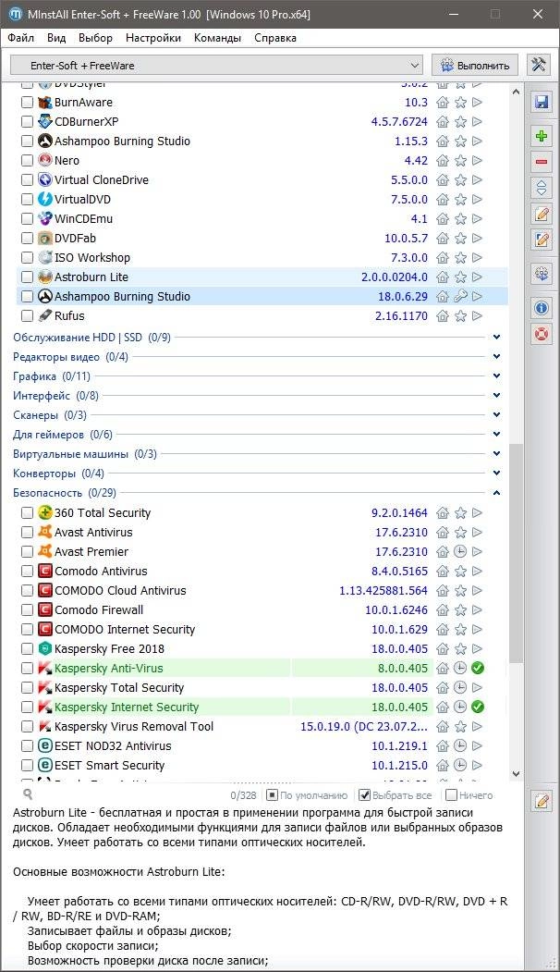Check the Kaspersky Total Security checkbox

coord(27,687)
